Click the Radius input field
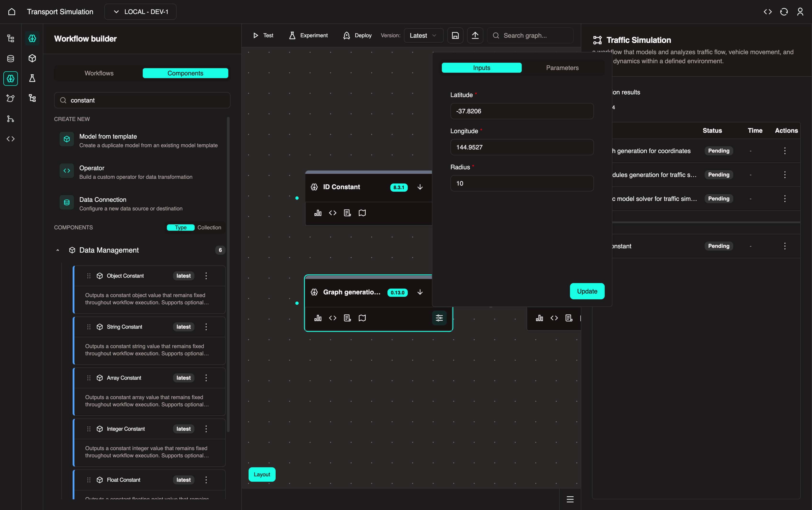This screenshot has height=510, width=812. [x=522, y=183]
